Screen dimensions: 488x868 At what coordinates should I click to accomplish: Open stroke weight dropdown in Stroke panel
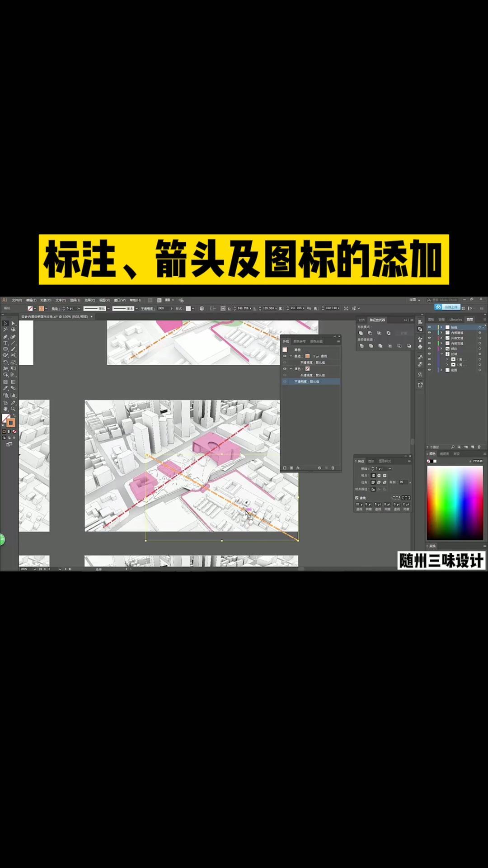point(390,469)
